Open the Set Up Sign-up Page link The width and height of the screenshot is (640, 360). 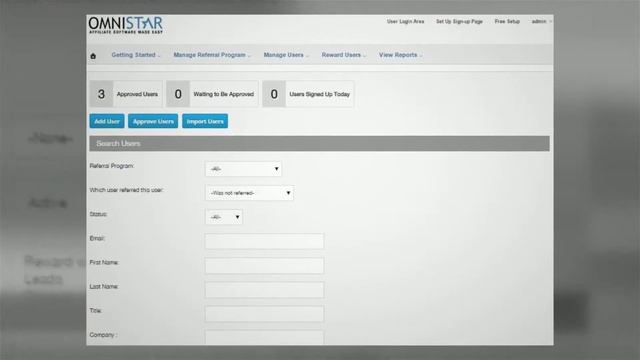click(x=459, y=21)
